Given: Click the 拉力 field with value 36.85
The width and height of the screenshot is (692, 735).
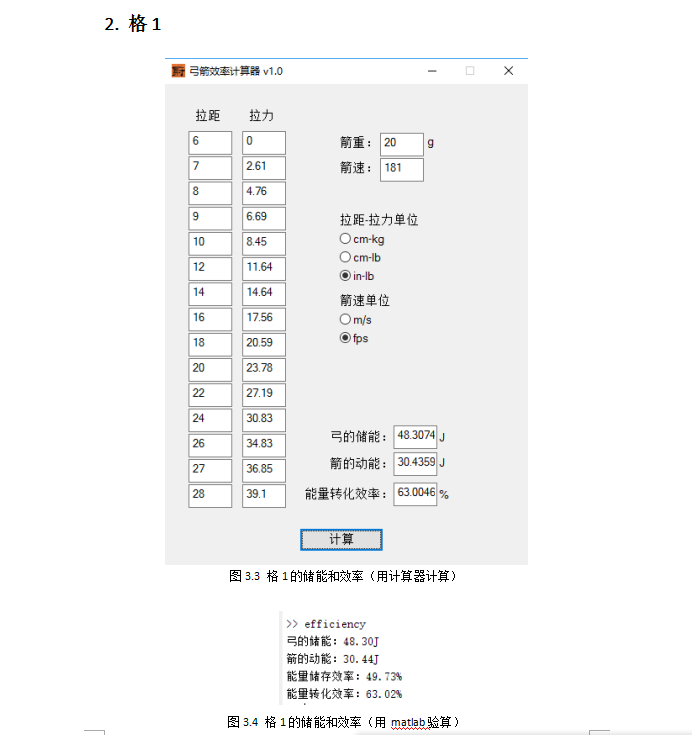Looking at the screenshot, I should (x=264, y=471).
